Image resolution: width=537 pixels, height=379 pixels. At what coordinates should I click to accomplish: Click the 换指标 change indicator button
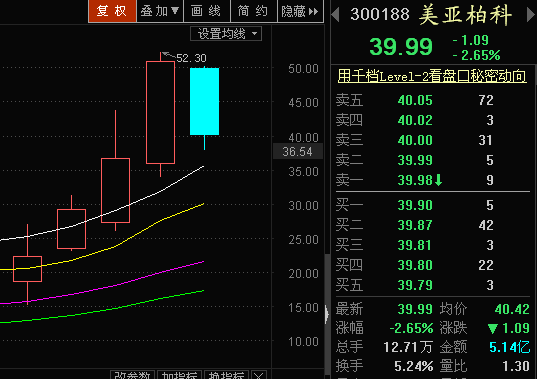[x=226, y=375]
